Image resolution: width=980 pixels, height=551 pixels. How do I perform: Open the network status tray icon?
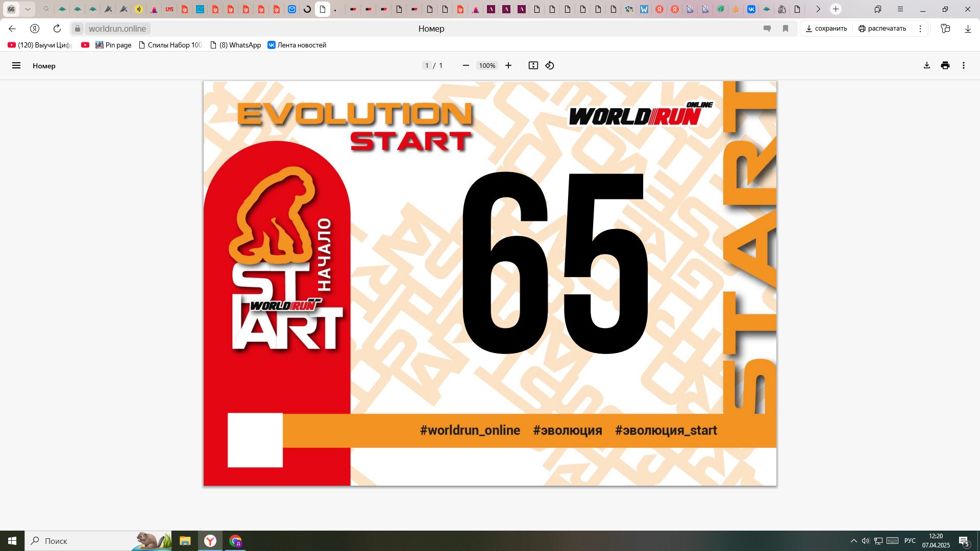pos(878,541)
